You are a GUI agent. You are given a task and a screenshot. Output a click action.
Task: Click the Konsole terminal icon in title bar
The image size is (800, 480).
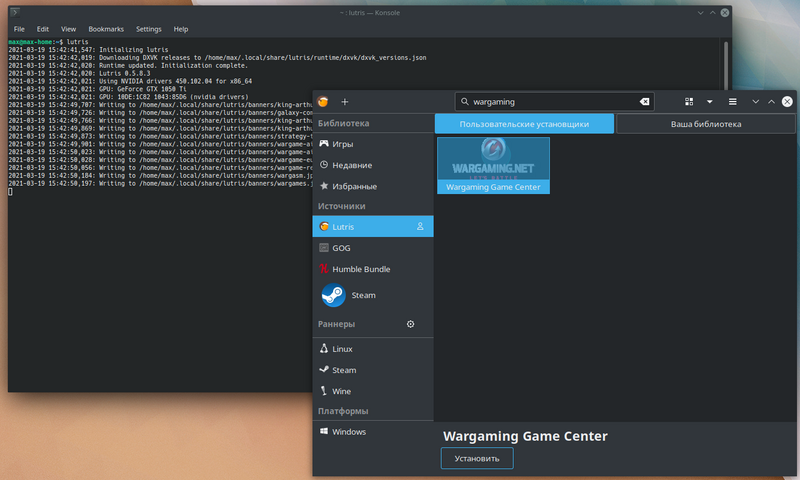coord(15,12)
